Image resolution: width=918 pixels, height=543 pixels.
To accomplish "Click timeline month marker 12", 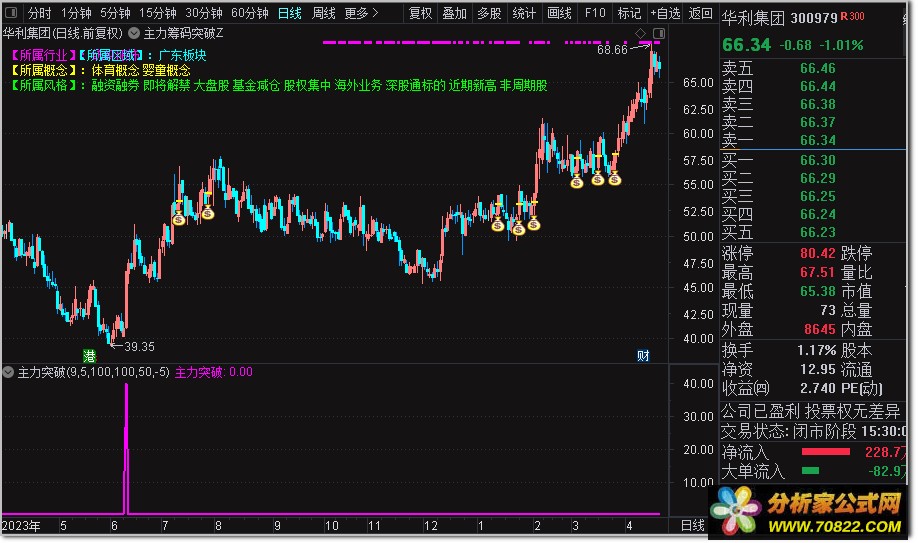I will [431, 526].
